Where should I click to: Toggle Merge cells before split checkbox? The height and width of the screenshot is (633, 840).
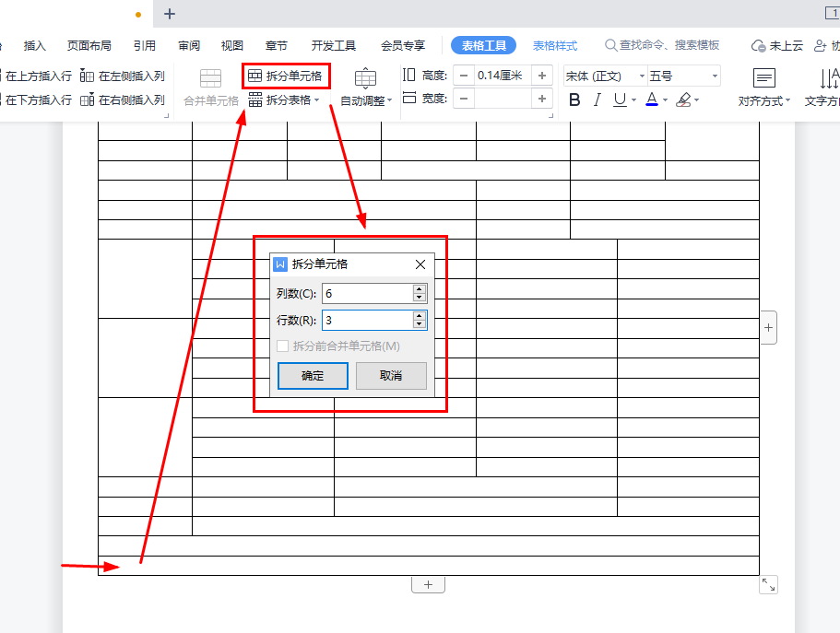[x=283, y=346]
